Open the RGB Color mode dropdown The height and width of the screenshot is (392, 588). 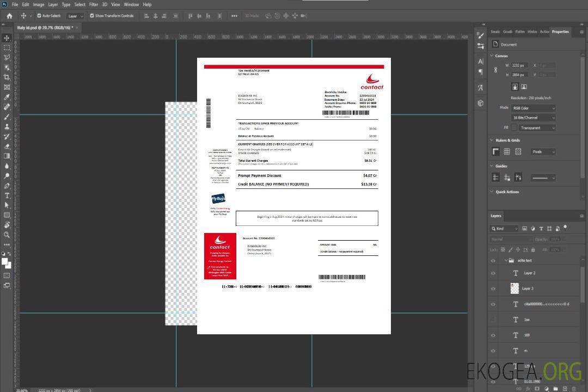point(533,108)
